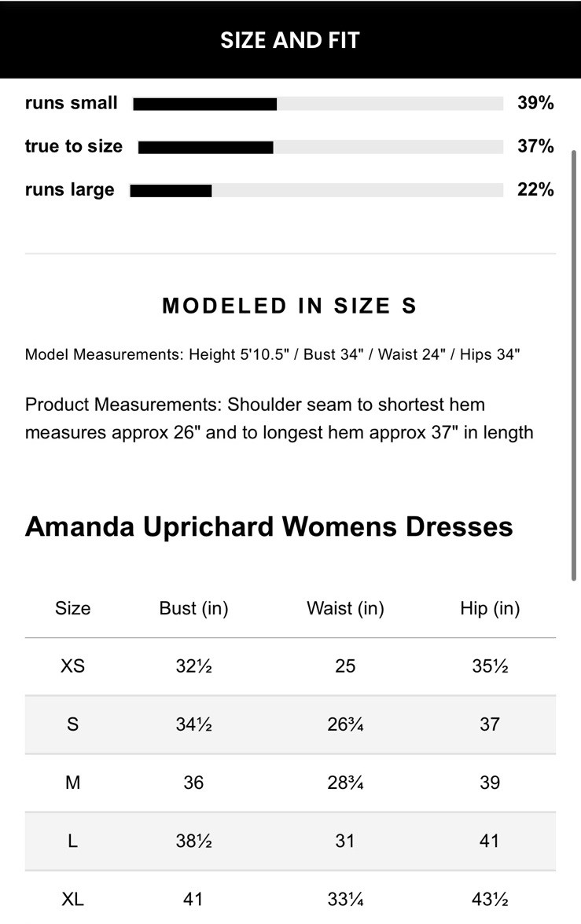This screenshot has height=924, width=581.
Task: Click the true to size rating bar
Action: click(x=320, y=147)
